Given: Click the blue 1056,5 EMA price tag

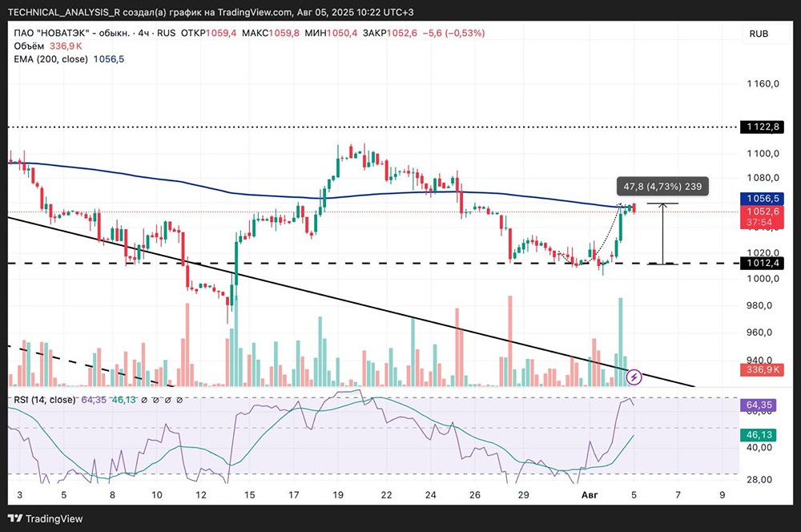Looking at the screenshot, I should (x=763, y=198).
